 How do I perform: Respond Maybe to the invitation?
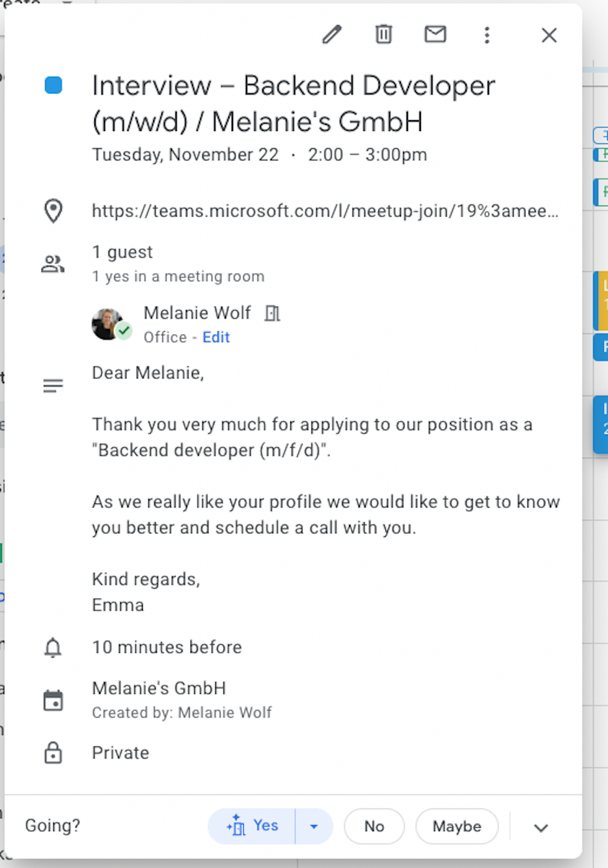click(457, 826)
